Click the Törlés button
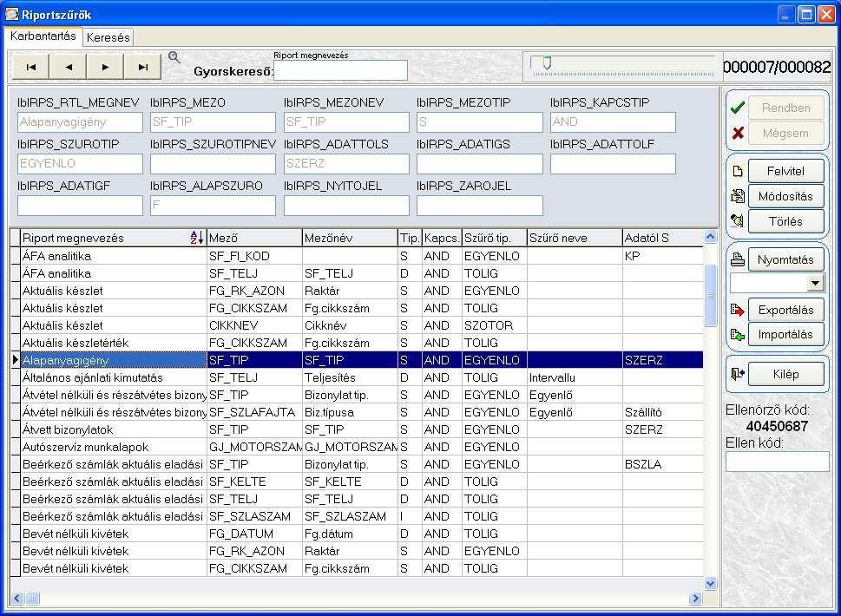Image resolution: width=841 pixels, height=616 pixels. click(x=785, y=221)
